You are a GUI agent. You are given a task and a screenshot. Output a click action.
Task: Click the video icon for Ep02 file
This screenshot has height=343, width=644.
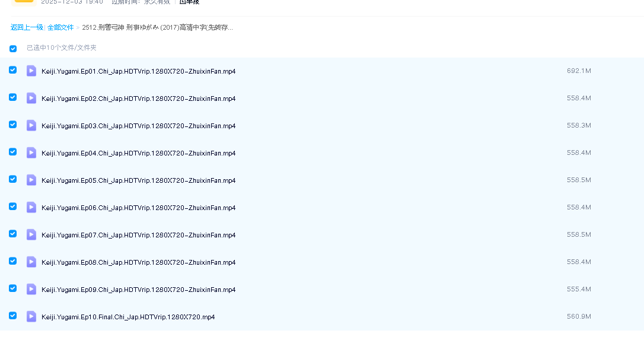coord(31,99)
